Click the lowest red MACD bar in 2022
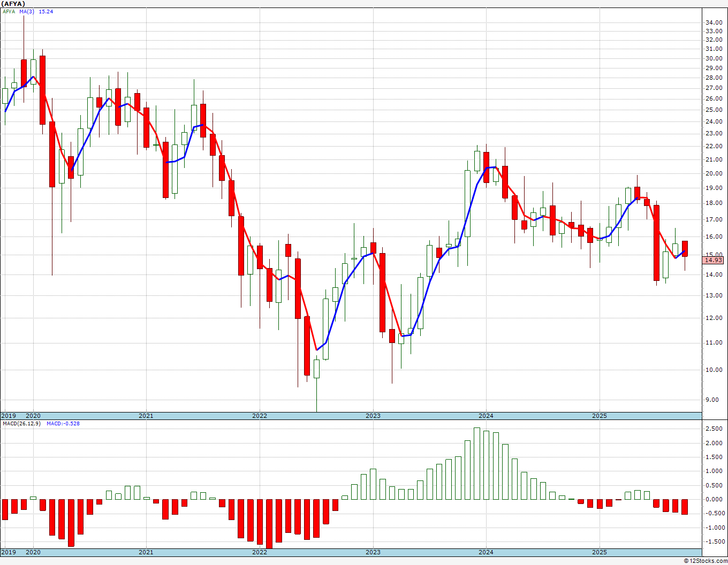 click(269, 524)
